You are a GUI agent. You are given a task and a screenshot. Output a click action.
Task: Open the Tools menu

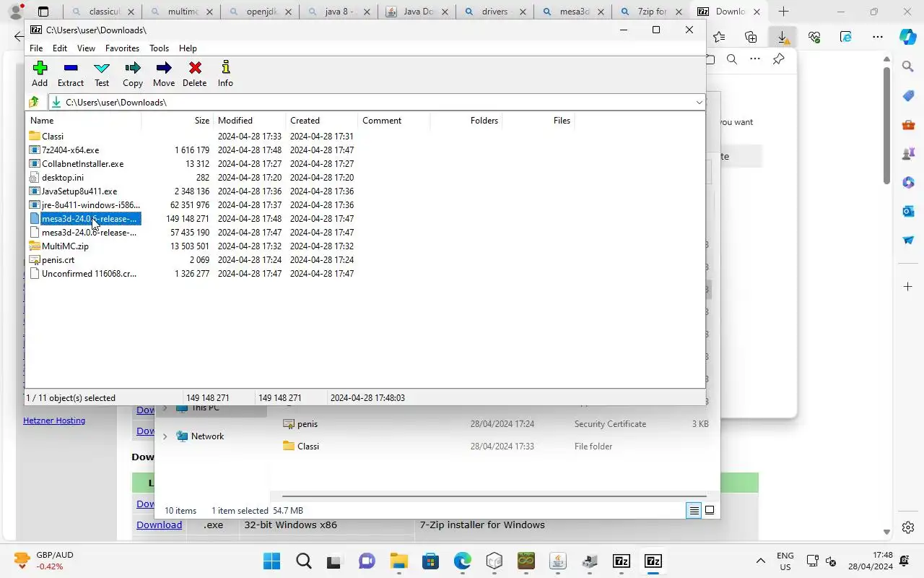point(159,48)
